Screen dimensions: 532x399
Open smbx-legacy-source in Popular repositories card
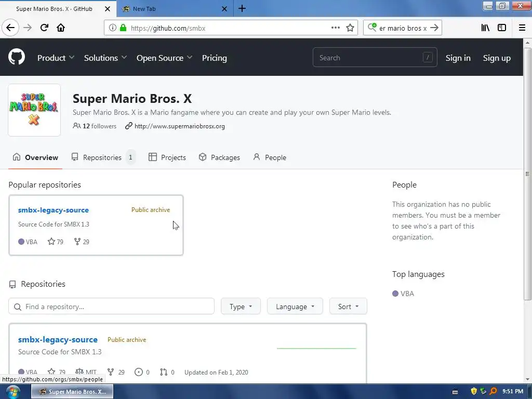coord(54,210)
